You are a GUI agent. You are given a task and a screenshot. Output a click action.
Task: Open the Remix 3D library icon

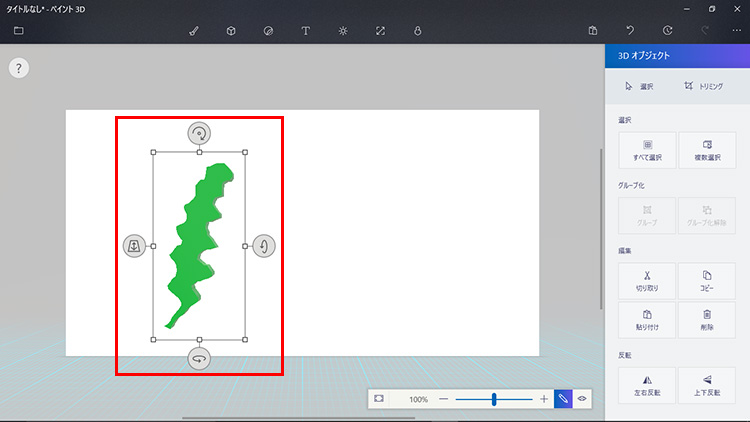(417, 30)
